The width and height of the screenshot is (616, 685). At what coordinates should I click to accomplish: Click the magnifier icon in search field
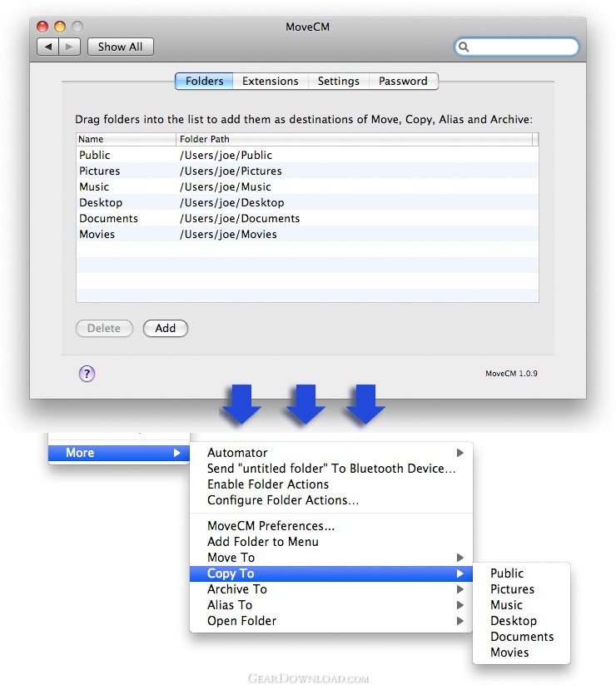[x=464, y=47]
